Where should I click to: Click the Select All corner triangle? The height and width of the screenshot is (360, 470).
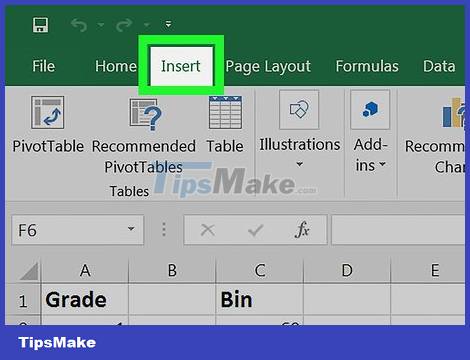point(29,271)
